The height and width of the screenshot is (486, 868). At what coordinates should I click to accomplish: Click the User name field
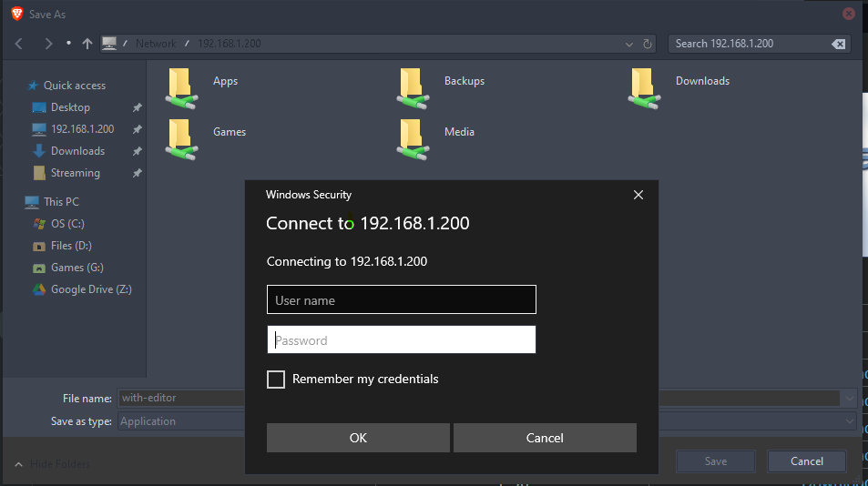(x=402, y=299)
